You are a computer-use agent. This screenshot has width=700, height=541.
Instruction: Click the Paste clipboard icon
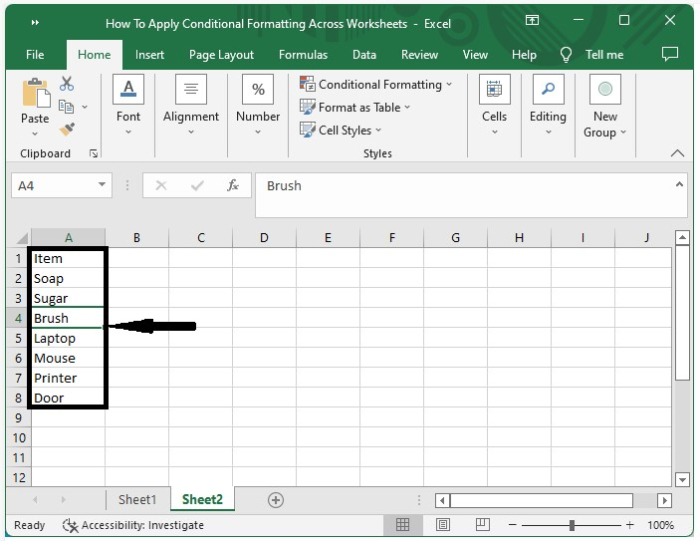(x=35, y=95)
